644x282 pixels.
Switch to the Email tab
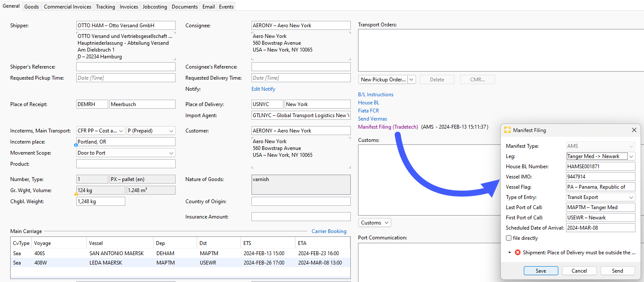(x=208, y=7)
